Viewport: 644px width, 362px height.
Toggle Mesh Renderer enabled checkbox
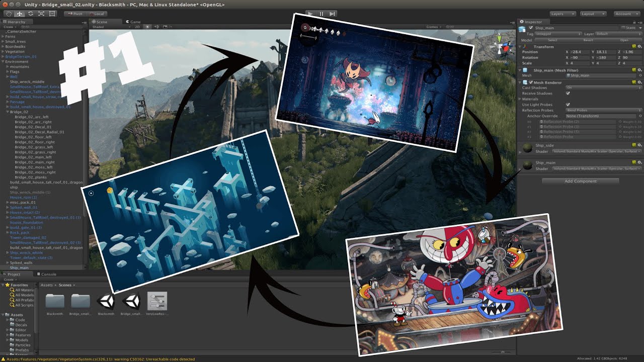click(531, 82)
